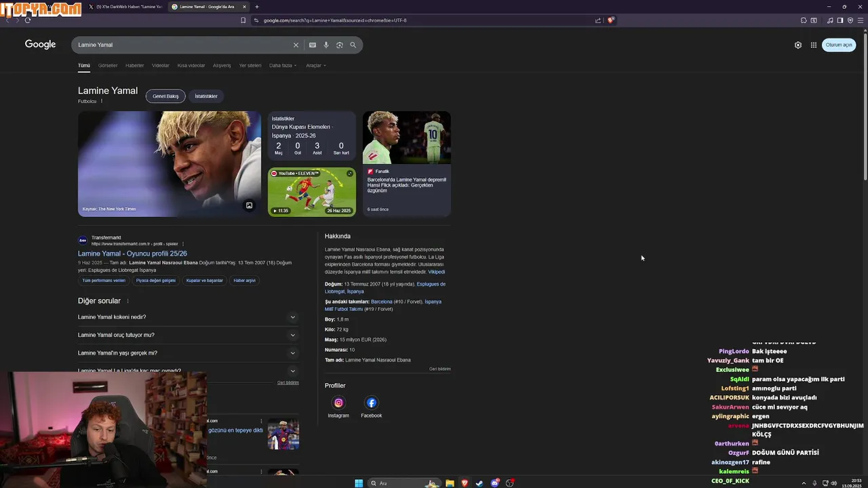Open image viewer icon on Yamal photo
This screenshot has height=488, width=868.
pos(249,205)
